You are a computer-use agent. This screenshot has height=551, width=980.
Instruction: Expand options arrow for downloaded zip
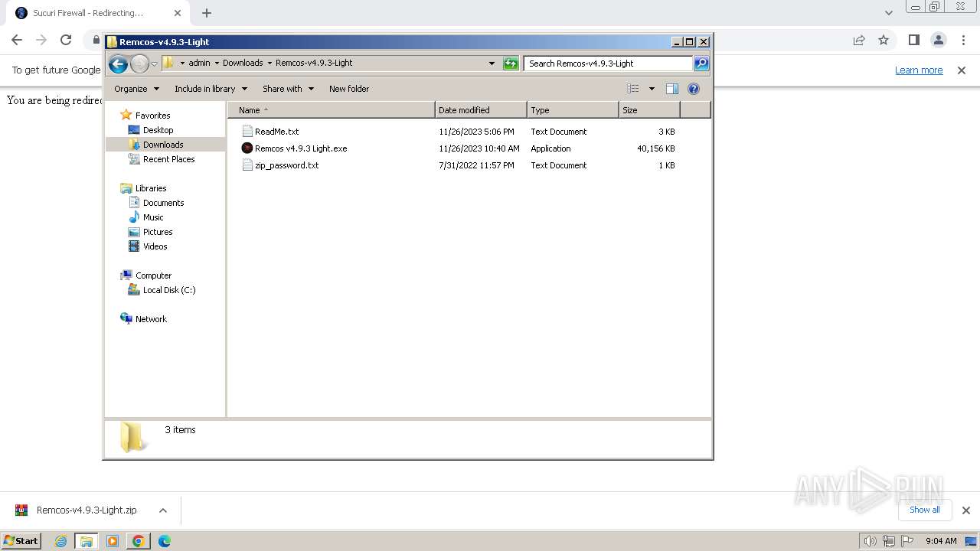162,510
